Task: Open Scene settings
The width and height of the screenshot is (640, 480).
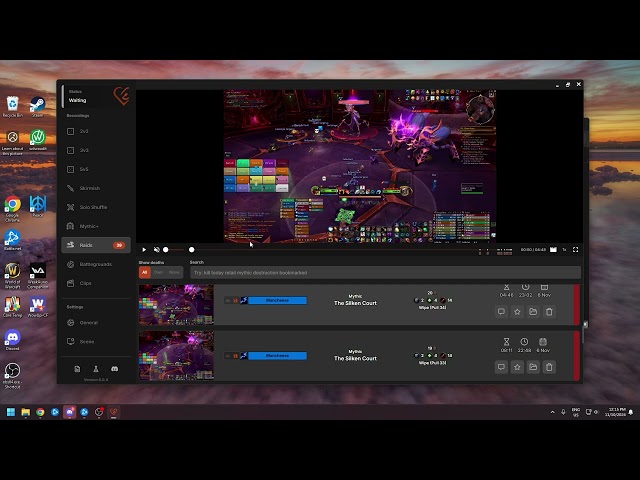Action: point(96,341)
